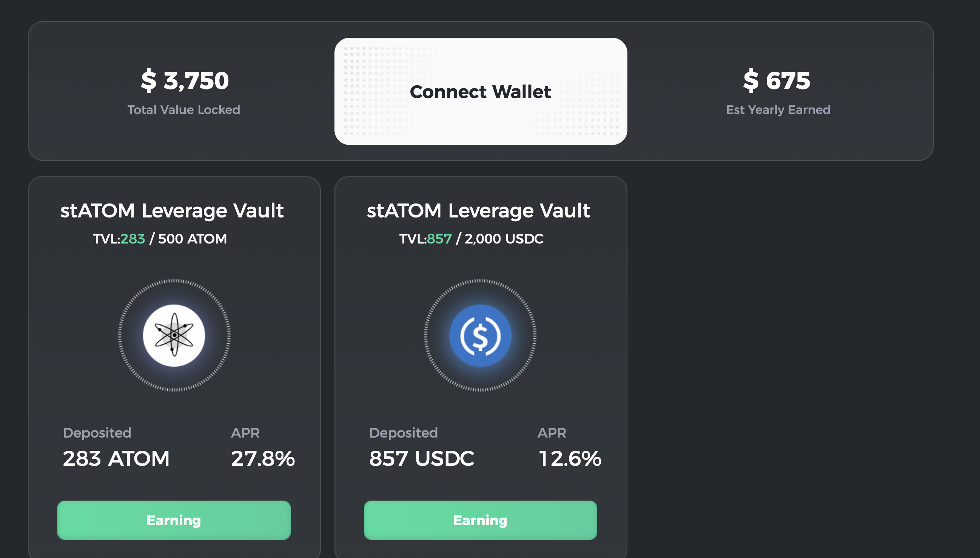This screenshot has height=558, width=980.
Task: Enable earning on the left stATOM vault
Action: (x=174, y=520)
